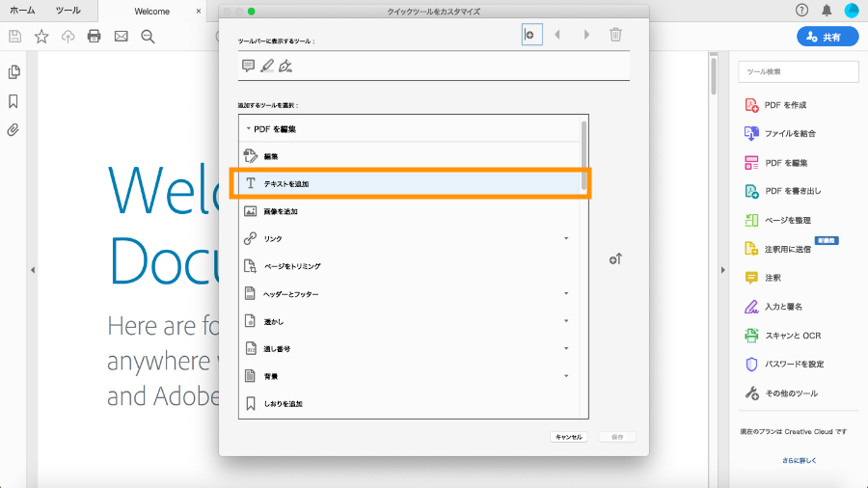Viewport: 868px width, 488px height.
Task: Click the star bookmark icon in toolbar
Action: tap(41, 37)
